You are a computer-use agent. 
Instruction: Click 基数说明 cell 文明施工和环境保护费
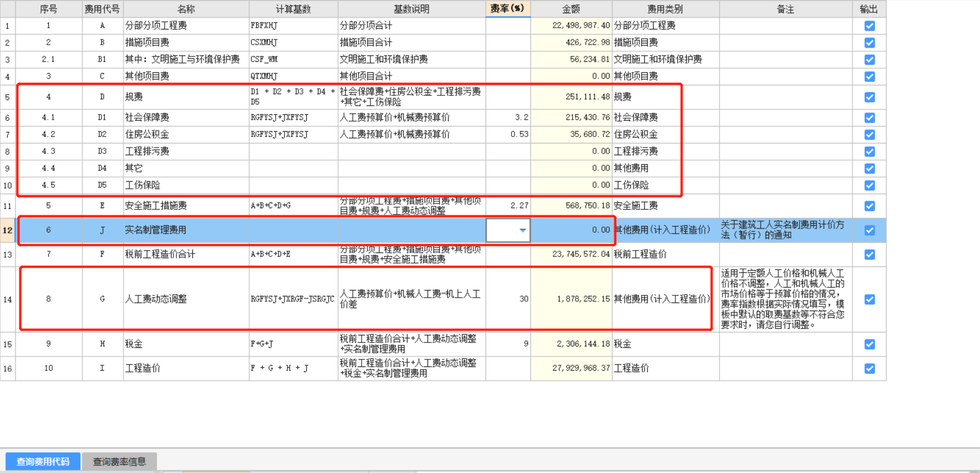[412, 59]
